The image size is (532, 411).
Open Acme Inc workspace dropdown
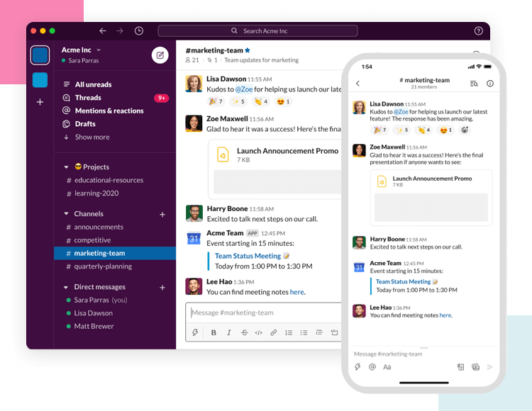(x=81, y=50)
